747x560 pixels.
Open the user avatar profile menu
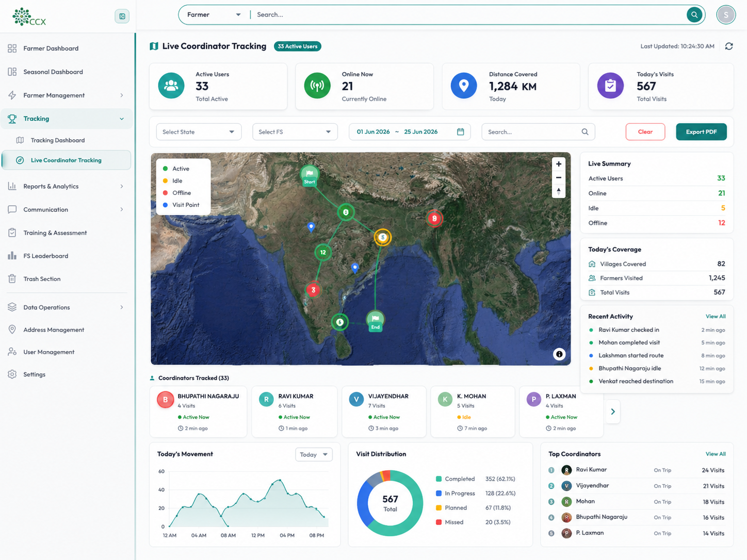point(726,15)
